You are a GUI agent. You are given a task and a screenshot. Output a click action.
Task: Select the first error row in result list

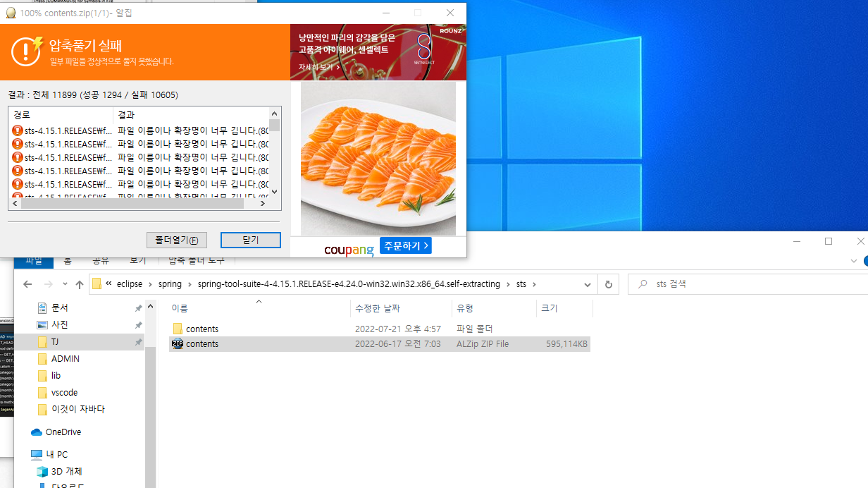point(139,130)
